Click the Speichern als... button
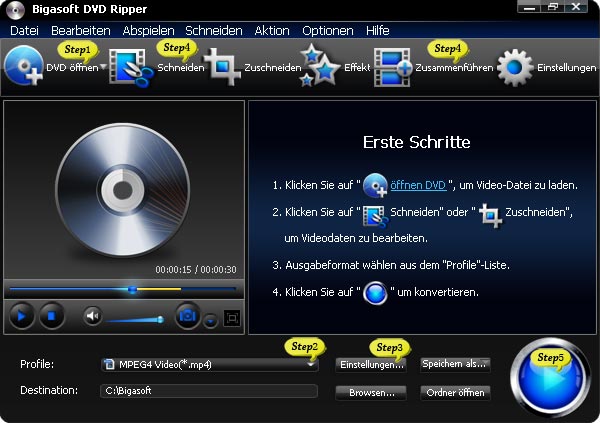600x423 pixels. (x=455, y=364)
